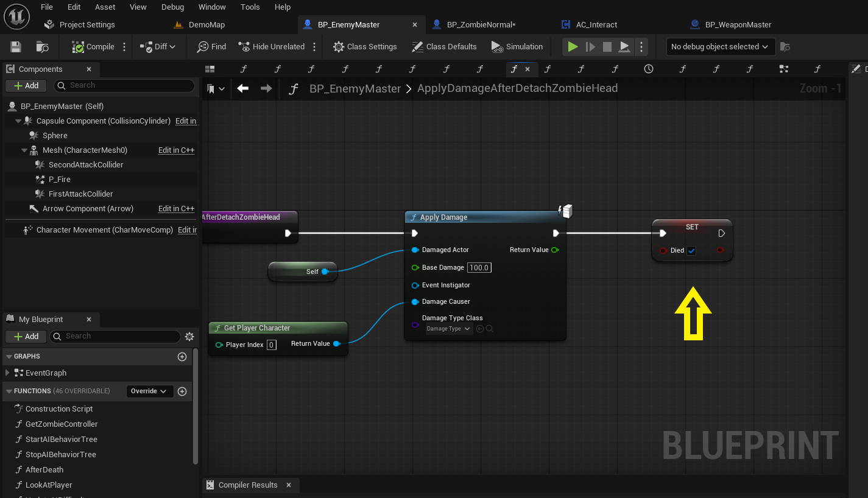Viewport: 868px width, 498px height.
Task: Open the graph bookmarks dropdown
Action: (215, 89)
